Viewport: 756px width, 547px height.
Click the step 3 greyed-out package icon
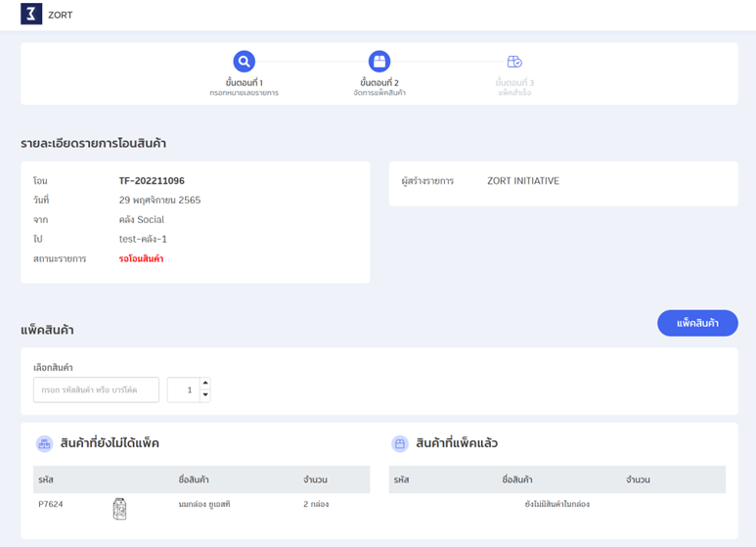514,62
